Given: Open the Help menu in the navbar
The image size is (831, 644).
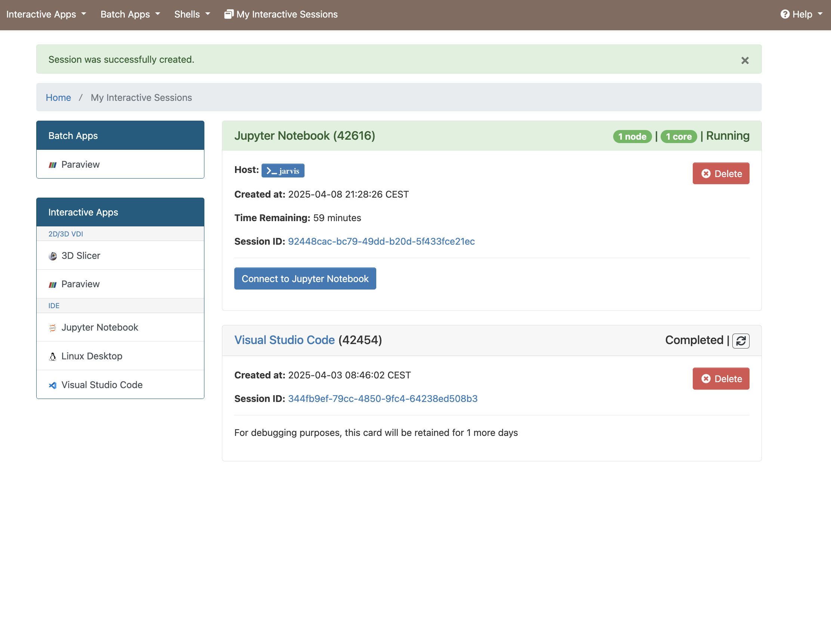Looking at the screenshot, I should point(801,15).
